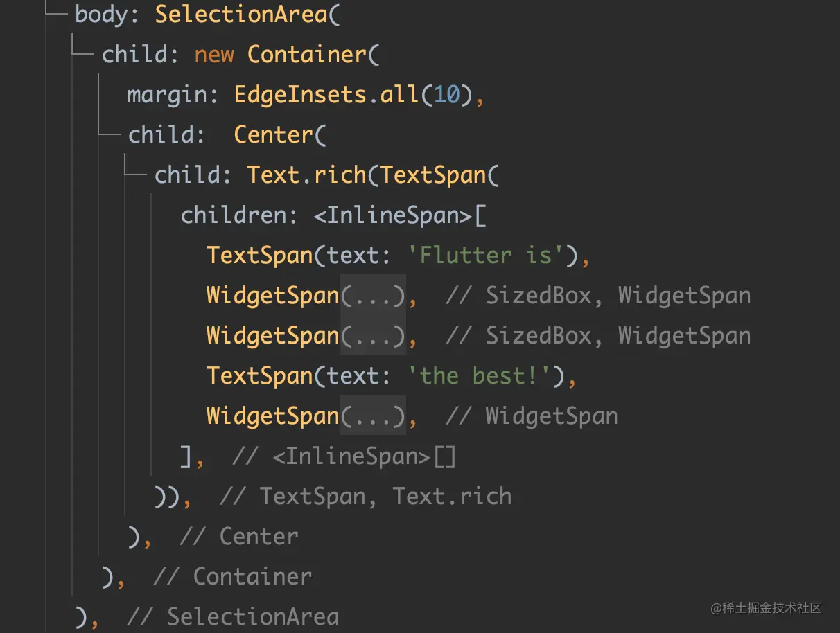
Task: Click the Text.rich constructor
Action: 306,175
